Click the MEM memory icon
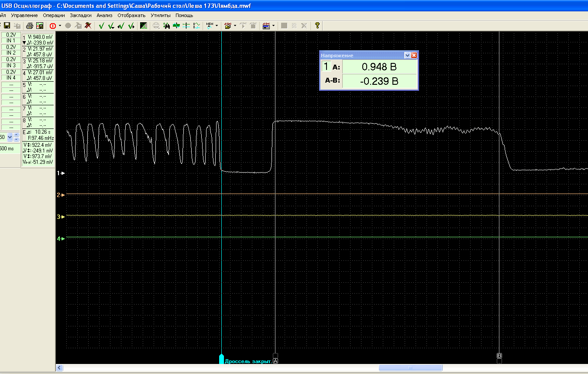588x374 pixels. click(x=210, y=25)
